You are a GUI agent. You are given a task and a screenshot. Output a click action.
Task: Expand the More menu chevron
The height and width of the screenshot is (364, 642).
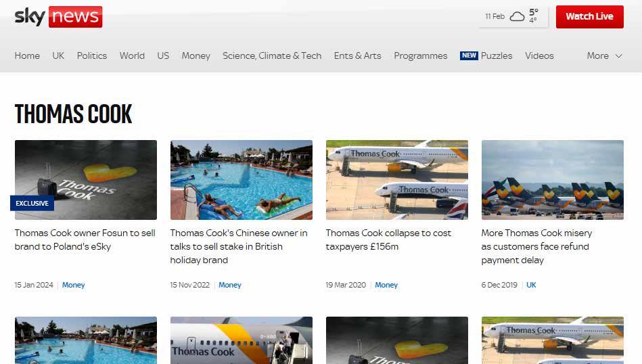pos(619,56)
